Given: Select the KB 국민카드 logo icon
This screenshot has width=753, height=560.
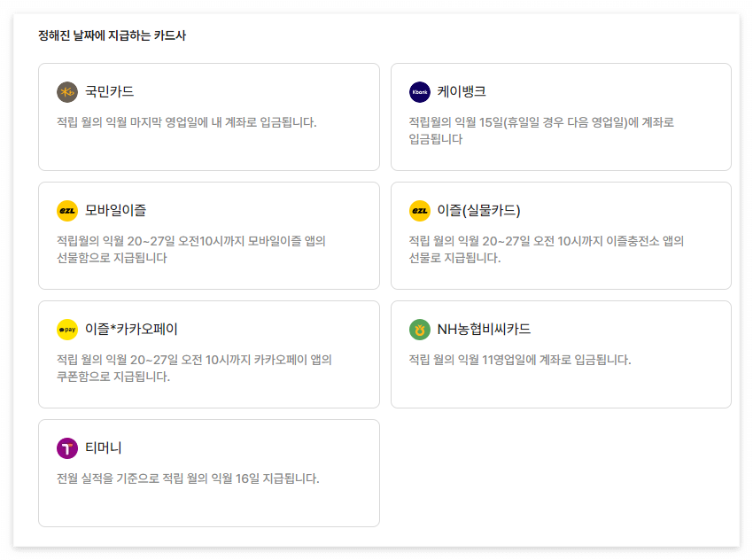Looking at the screenshot, I should point(67,92).
